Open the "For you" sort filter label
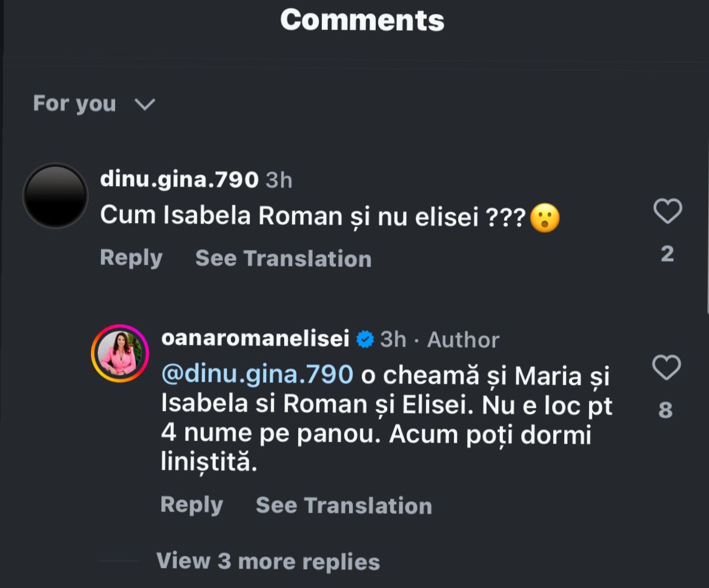The height and width of the screenshot is (588, 709). click(x=74, y=104)
